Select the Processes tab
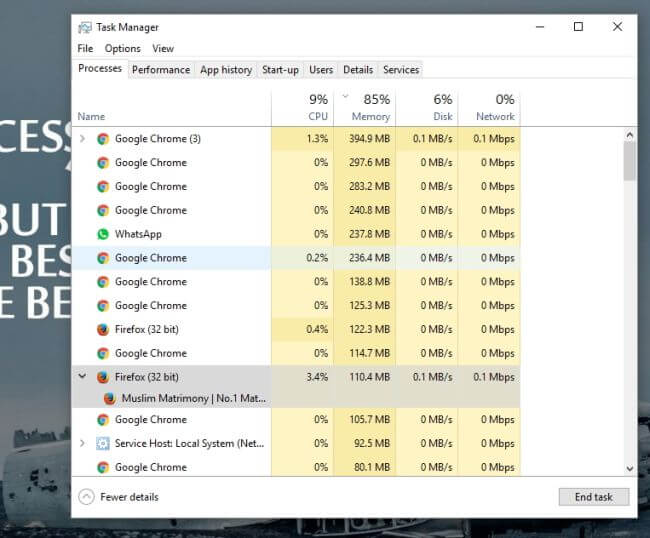The image size is (650, 538). (x=100, y=68)
